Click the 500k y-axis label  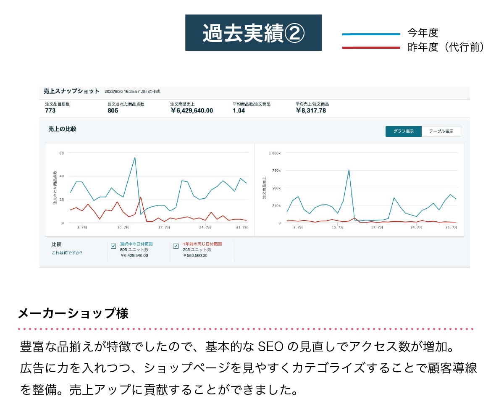coord(276,188)
